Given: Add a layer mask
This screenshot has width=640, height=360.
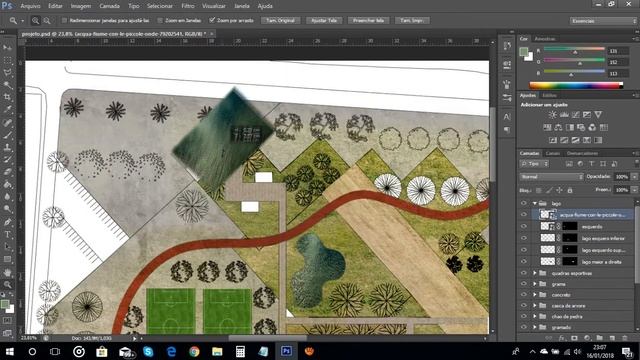Looking at the screenshot, I should point(574,338).
